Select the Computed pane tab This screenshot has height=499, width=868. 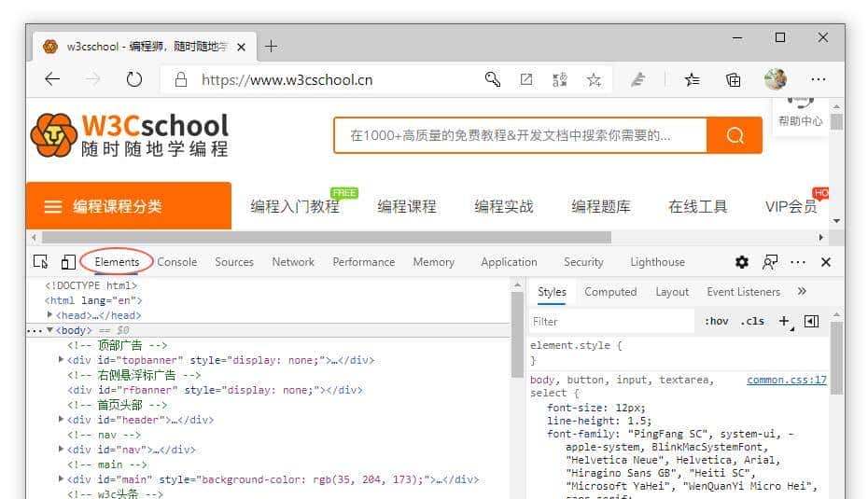[x=610, y=292]
